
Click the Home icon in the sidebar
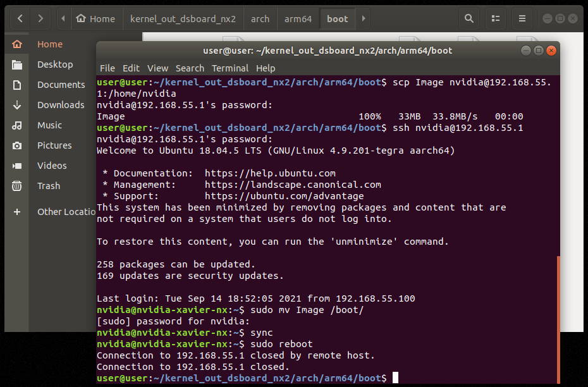tap(17, 44)
